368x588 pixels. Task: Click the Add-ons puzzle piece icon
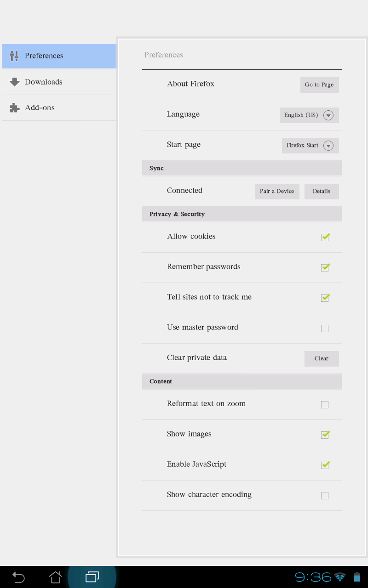14,107
